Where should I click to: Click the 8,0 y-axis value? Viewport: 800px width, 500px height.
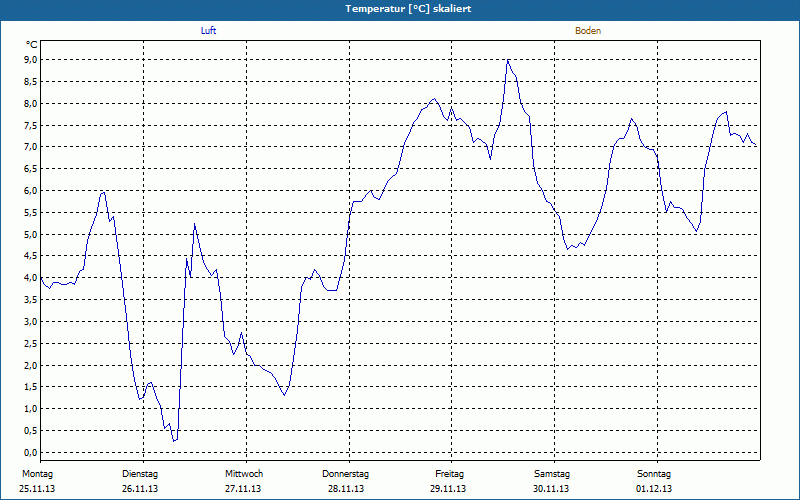coord(31,104)
